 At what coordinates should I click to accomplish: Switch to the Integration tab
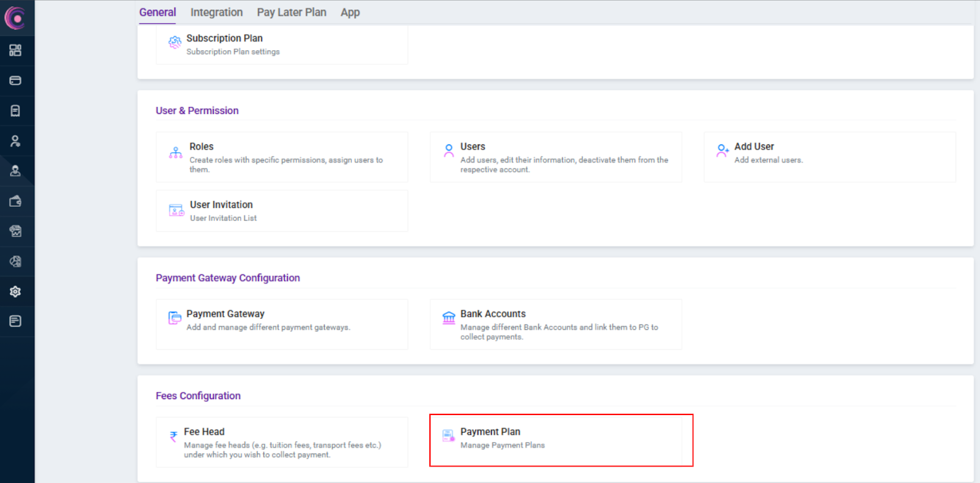click(x=216, y=12)
